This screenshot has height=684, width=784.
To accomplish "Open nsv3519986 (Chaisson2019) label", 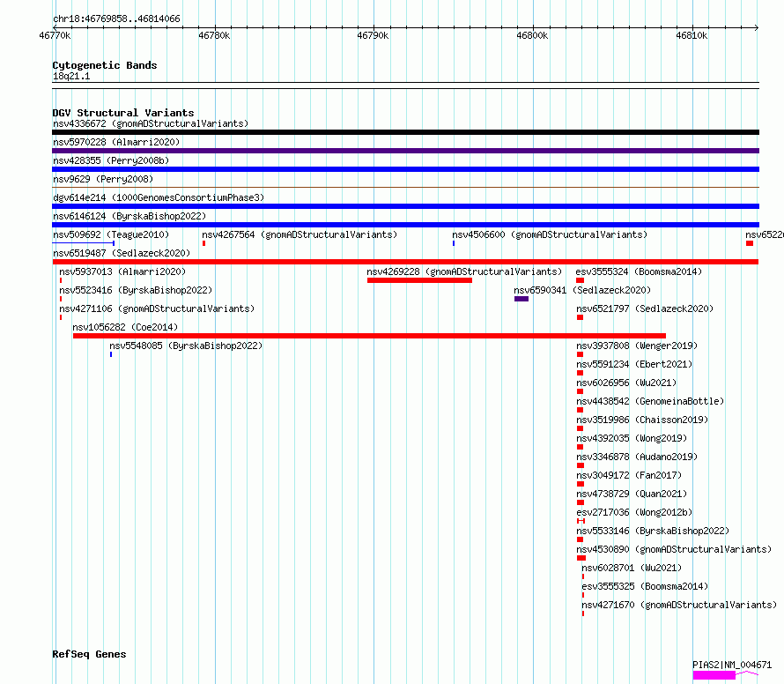I will point(642,420).
